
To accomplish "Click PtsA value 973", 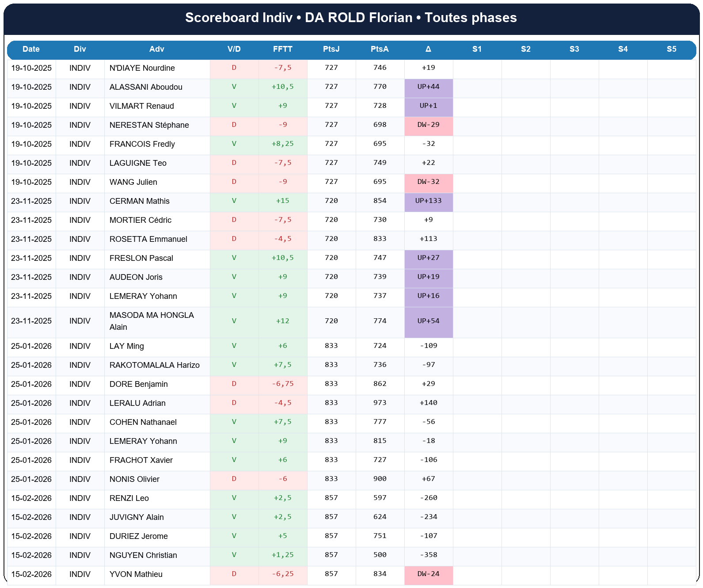I will [380, 403].
